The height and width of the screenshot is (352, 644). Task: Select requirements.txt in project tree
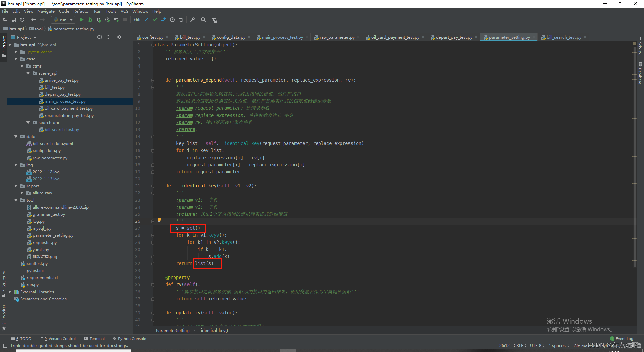pos(42,278)
